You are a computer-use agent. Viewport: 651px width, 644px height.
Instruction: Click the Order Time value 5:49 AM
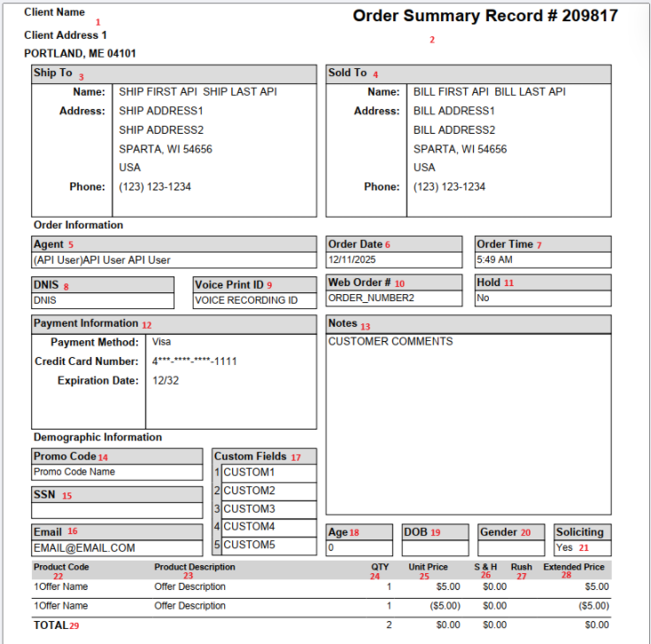[x=542, y=260]
